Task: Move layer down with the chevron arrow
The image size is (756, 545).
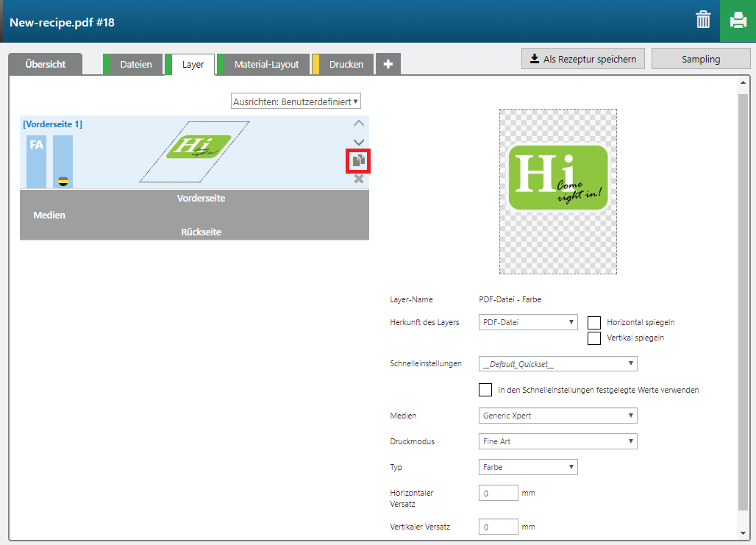Action: (x=359, y=142)
